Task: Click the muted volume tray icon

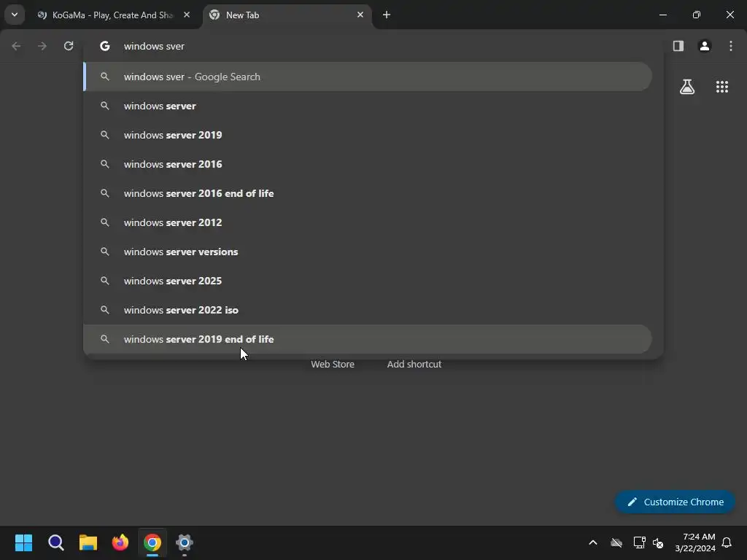Action: tap(658, 542)
